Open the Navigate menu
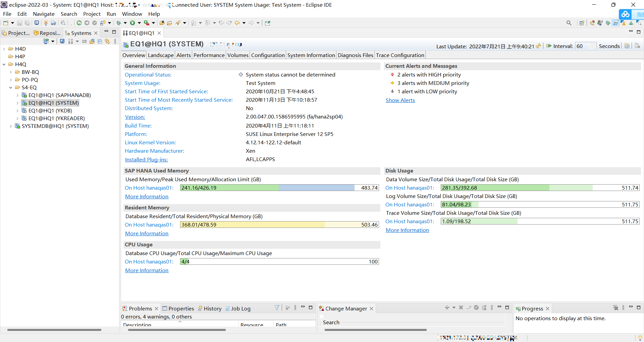The width and height of the screenshot is (644, 342). point(44,14)
